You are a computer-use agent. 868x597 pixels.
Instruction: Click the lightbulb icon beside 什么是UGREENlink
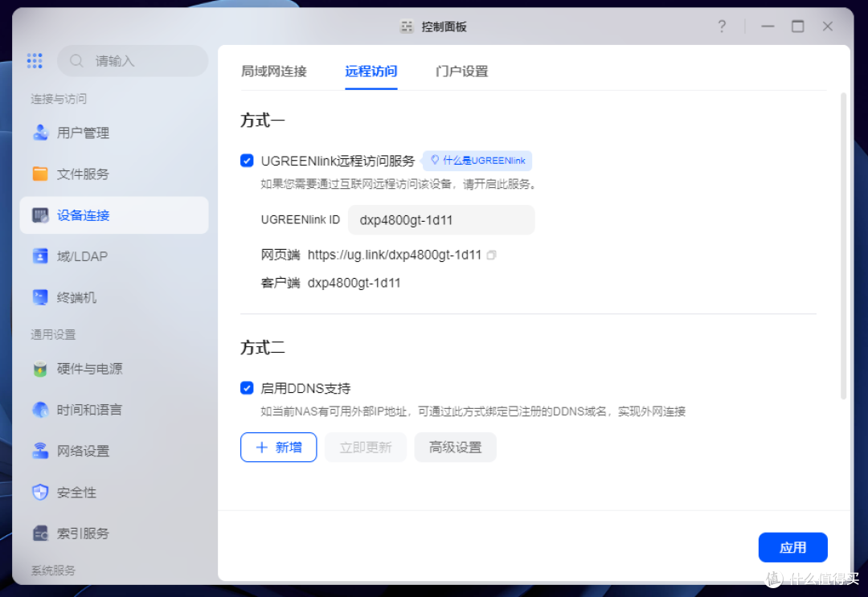pyautogui.click(x=435, y=160)
